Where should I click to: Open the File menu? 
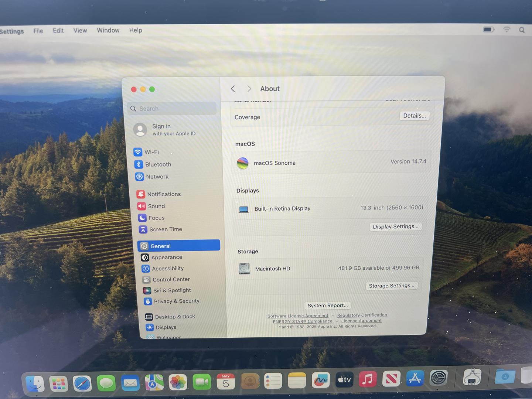tap(38, 31)
